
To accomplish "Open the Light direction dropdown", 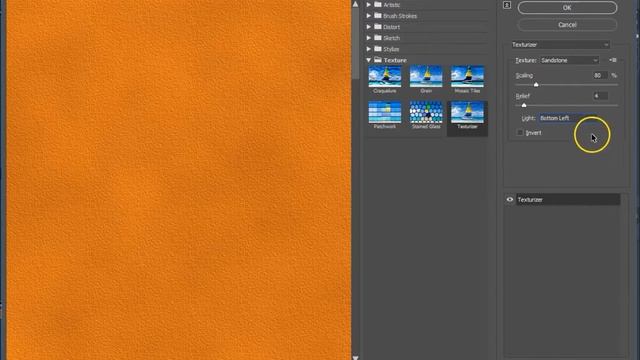I will click(568, 118).
